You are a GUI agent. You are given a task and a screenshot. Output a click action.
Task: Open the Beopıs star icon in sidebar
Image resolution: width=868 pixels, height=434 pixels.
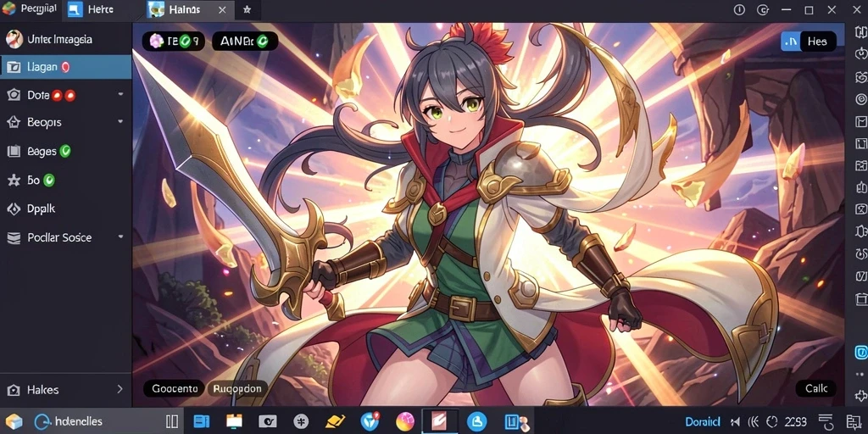tap(14, 122)
